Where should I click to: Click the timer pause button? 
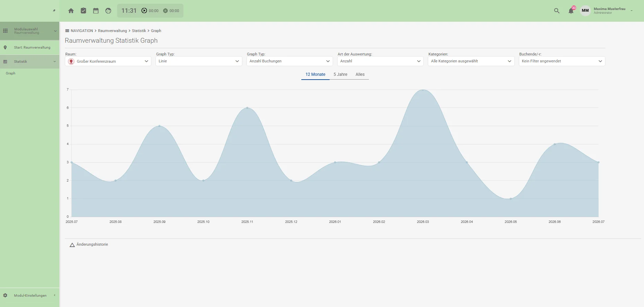coord(165,11)
